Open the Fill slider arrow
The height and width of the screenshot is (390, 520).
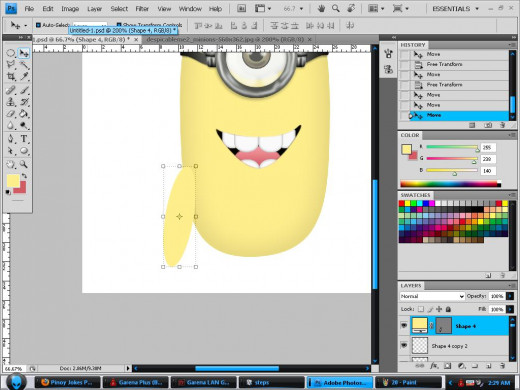pyautogui.click(x=510, y=309)
